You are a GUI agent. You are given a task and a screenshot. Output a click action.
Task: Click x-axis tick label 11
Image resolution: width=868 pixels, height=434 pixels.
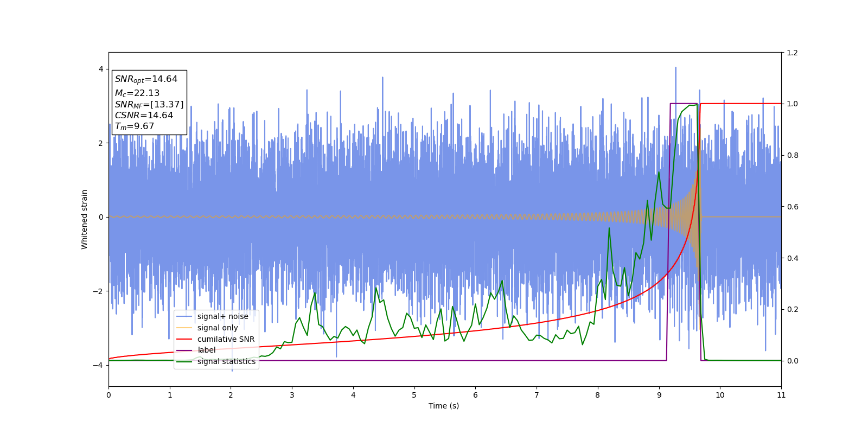[781, 395]
